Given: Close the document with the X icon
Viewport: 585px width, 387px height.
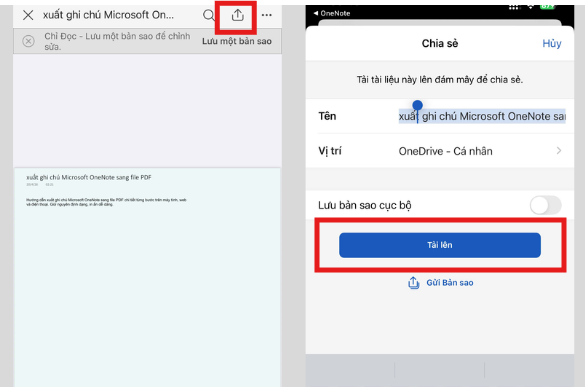Looking at the screenshot, I should (x=28, y=15).
